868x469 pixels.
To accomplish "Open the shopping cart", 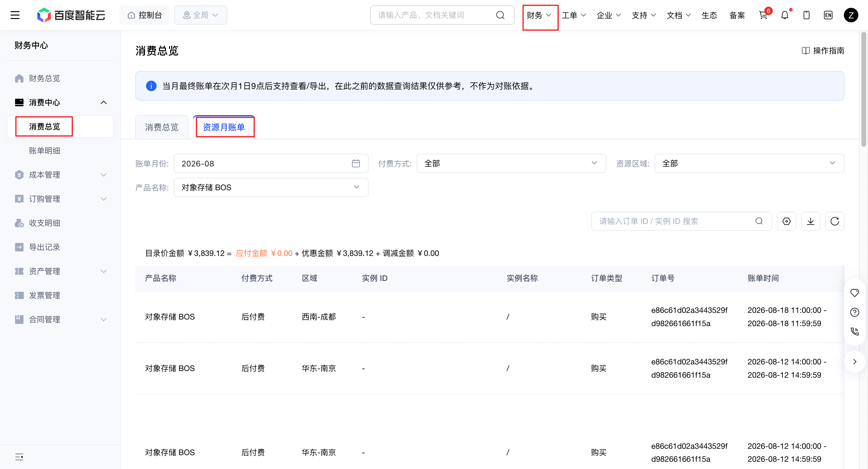I will click(763, 15).
